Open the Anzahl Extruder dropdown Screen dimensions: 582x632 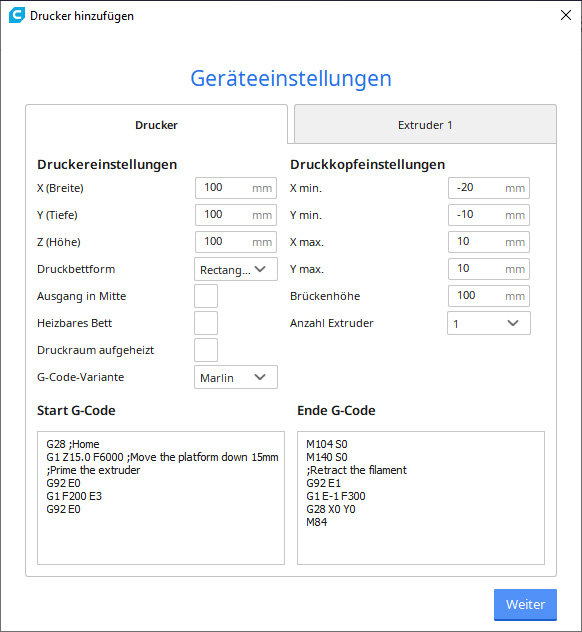488,323
